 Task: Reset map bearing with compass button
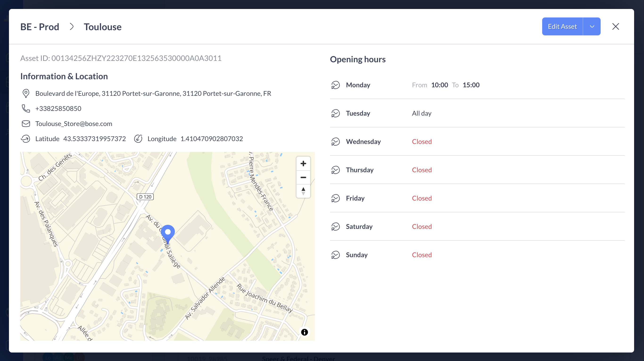click(x=303, y=191)
